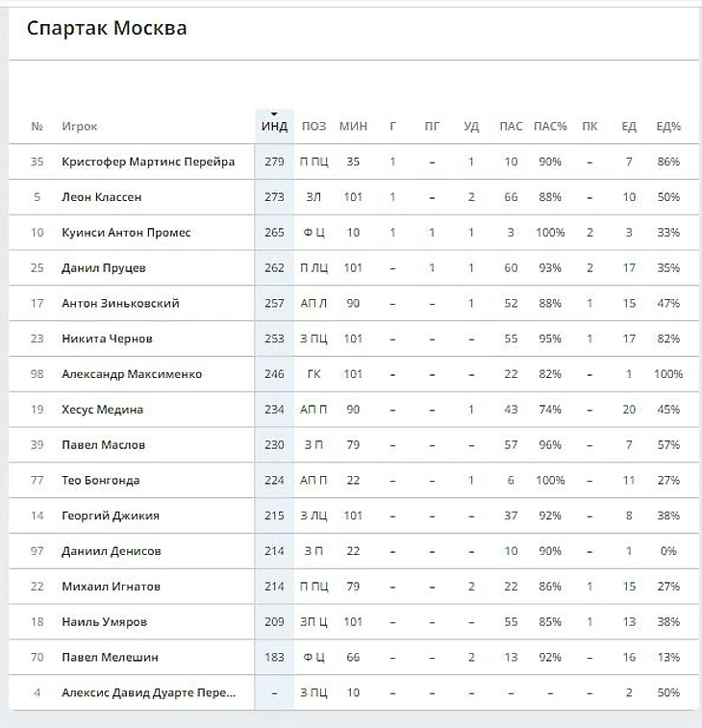
Task: Select Куинси Антон Промес row
Action: 354,232
